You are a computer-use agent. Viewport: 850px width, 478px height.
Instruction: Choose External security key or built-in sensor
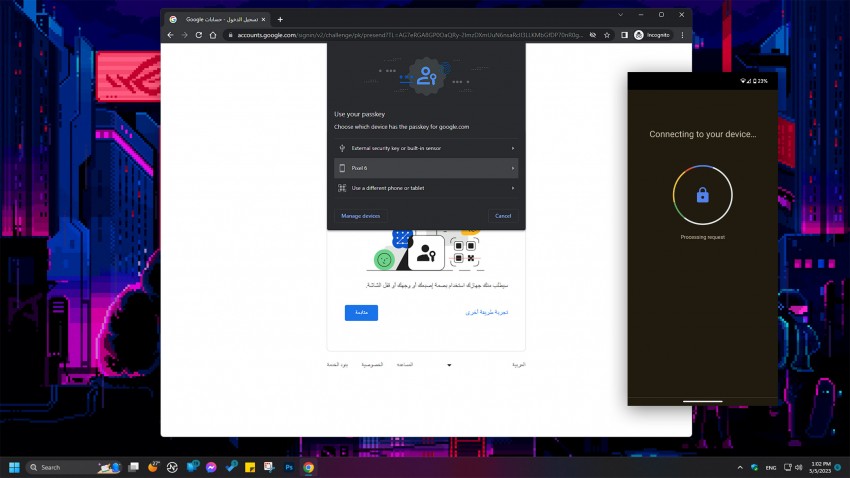426,148
